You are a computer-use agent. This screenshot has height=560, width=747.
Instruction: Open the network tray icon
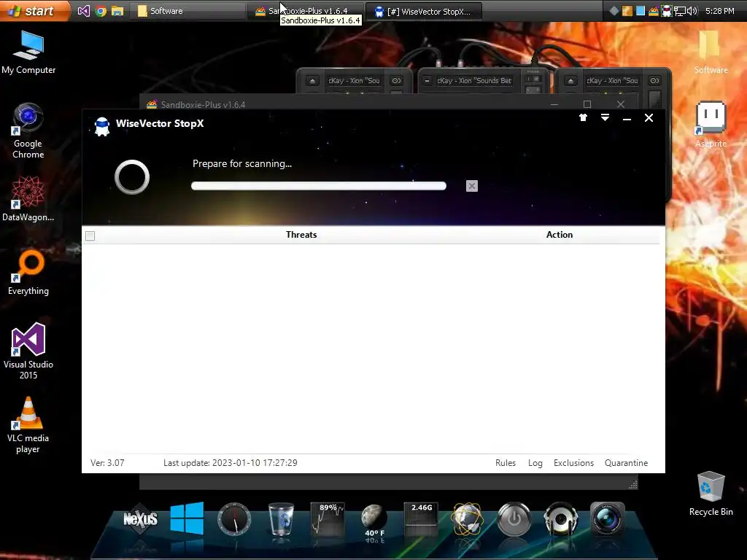679,11
